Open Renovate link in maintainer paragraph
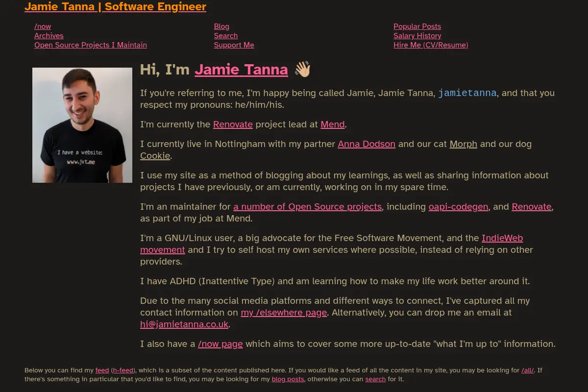This screenshot has height=392, width=588. coord(532,207)
